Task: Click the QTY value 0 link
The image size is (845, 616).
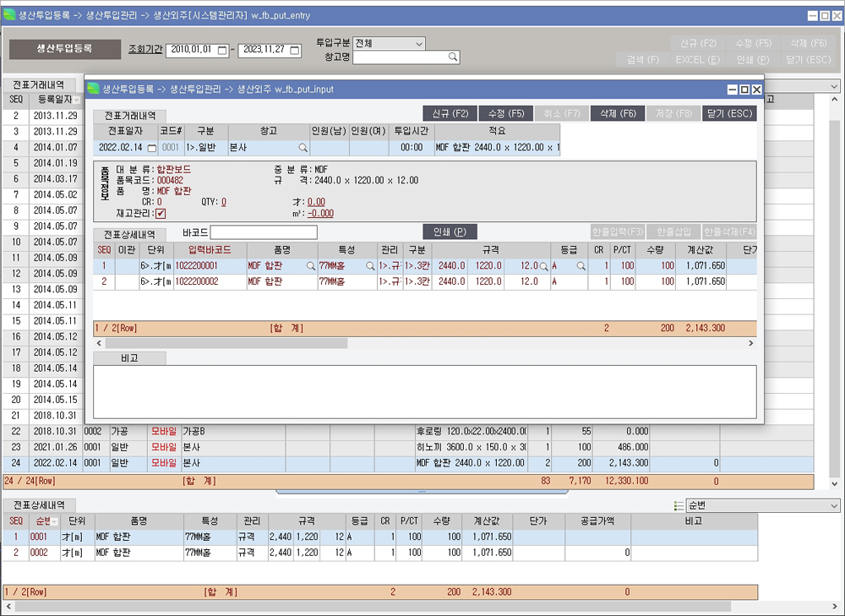Action: point(224,202)
